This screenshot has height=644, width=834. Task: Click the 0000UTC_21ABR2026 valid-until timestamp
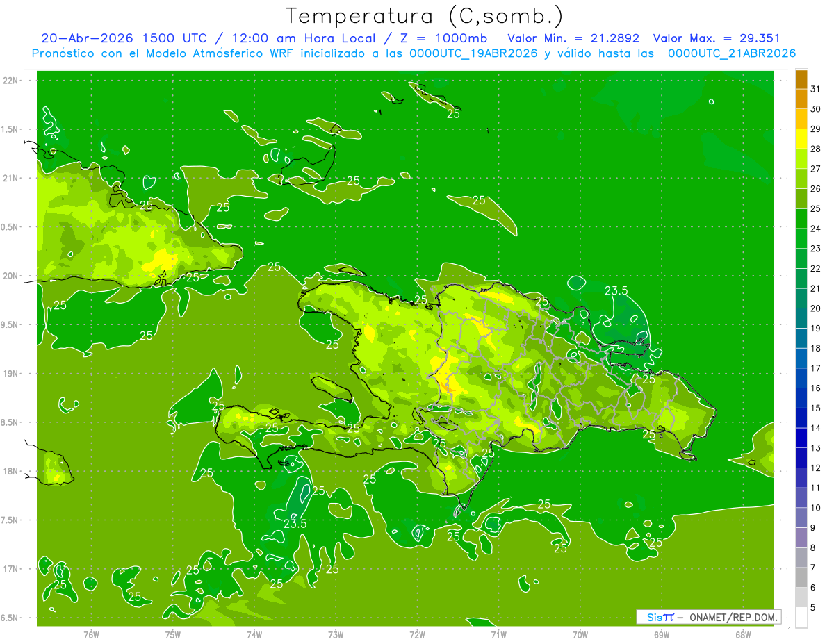click(732, 53)
